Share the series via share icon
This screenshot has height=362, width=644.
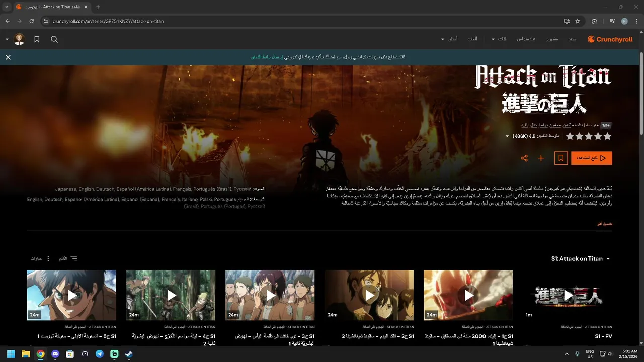pos(524,158)
